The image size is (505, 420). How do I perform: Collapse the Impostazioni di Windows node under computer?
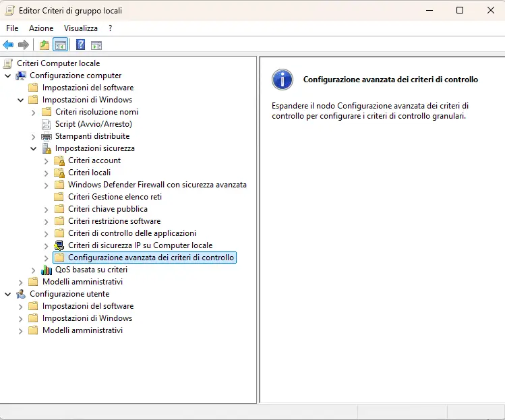point(21,100)
